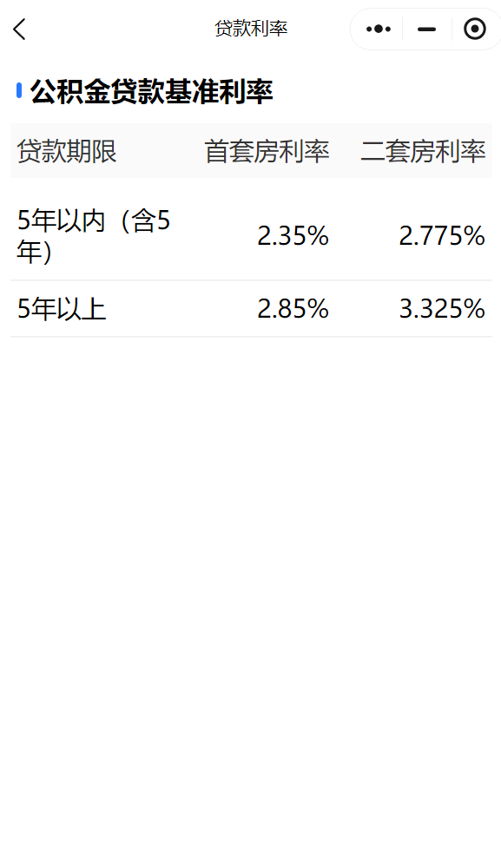Screen dimensions: 501x868
Task: Click the table header row background
Action: click(251, 150)
